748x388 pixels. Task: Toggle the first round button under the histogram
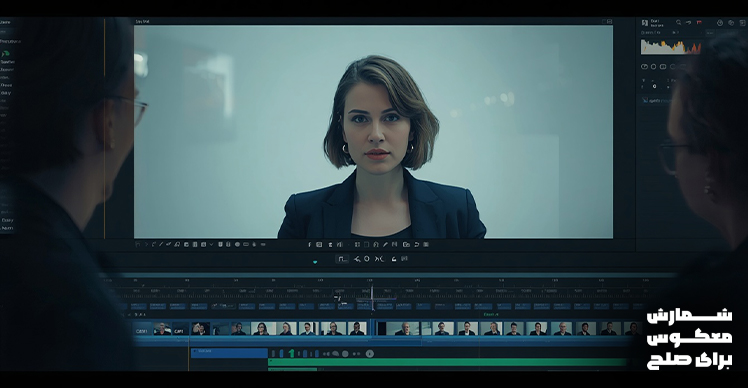tap(644, 67)
